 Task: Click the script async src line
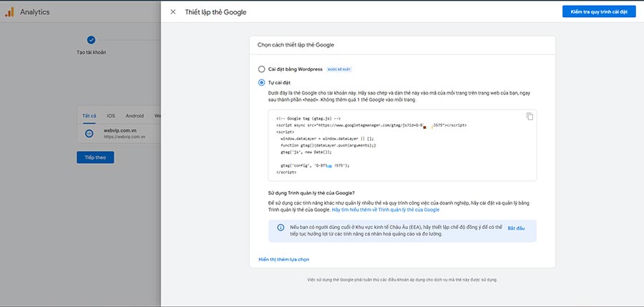pyautogui.click(x=371, y=125)
